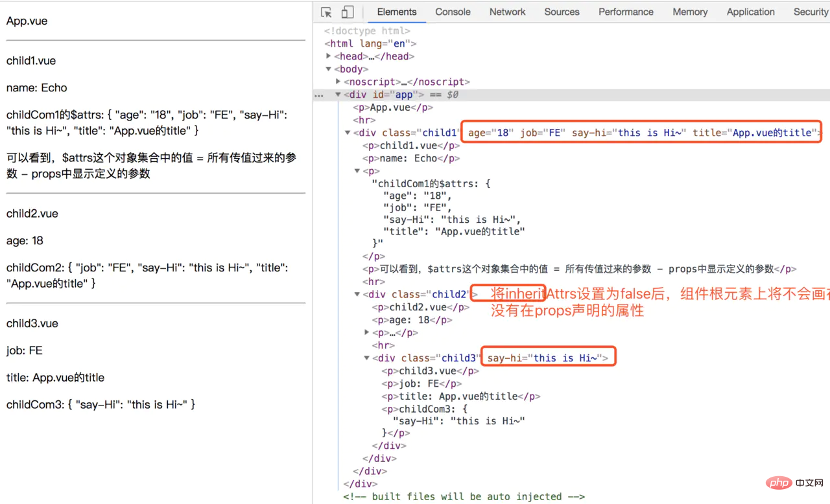Click the say-hi attribute on child3 div

pos(545,358)
